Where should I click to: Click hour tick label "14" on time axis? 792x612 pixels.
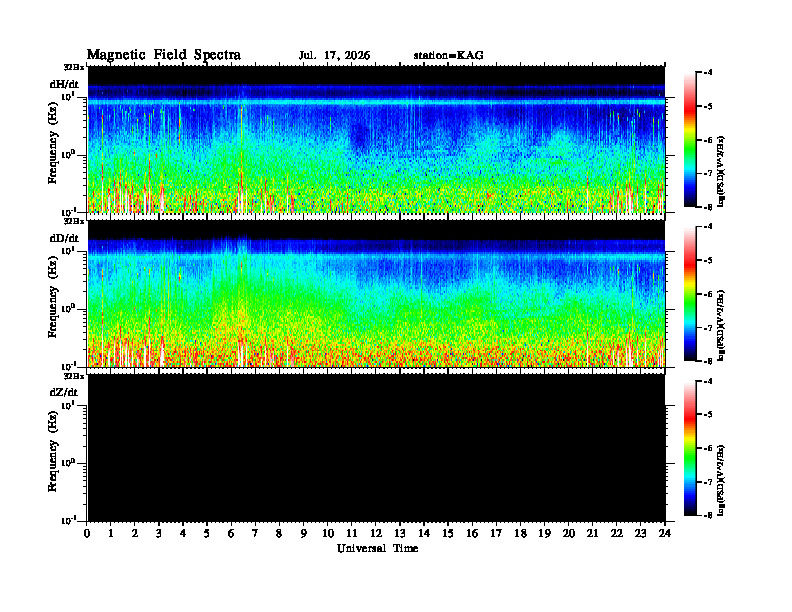click(x=424, y=534)
